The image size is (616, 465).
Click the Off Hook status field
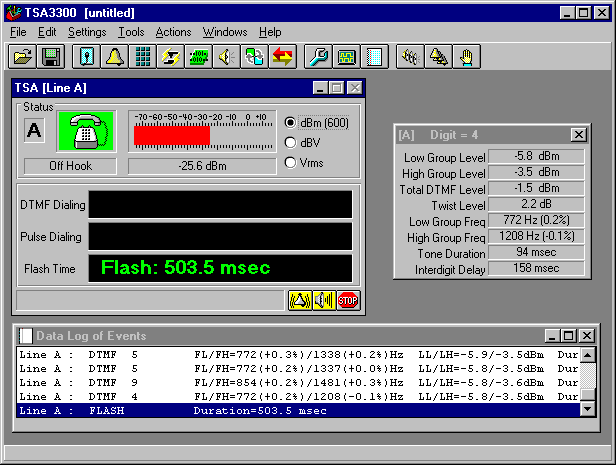point(70,166)
